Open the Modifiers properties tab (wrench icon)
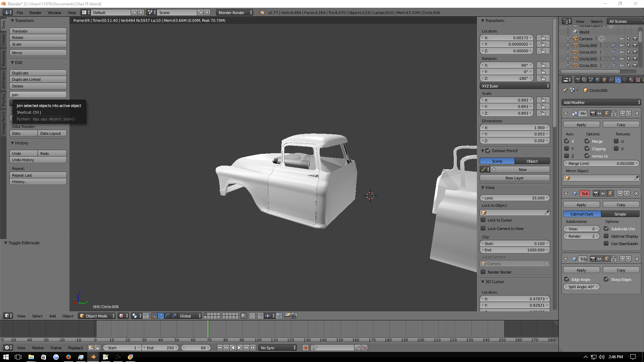 coord(618,80)
